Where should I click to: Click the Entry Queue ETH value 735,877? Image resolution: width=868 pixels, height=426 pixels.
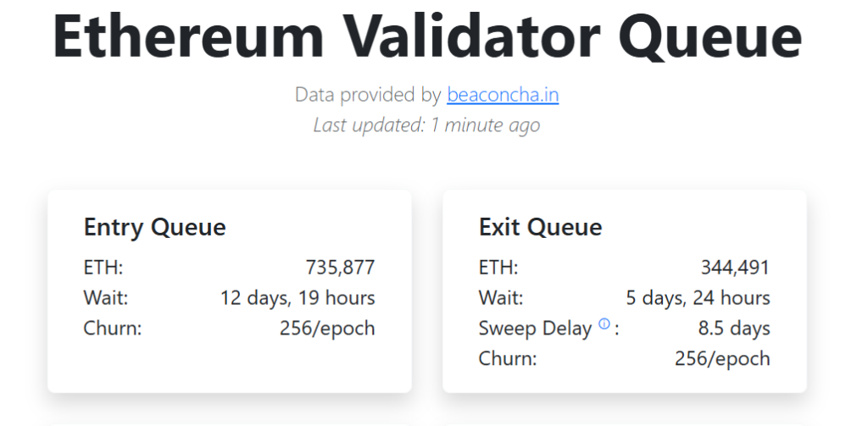tap(340, 268)
